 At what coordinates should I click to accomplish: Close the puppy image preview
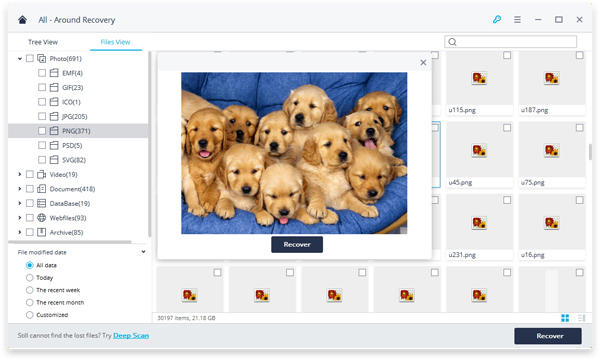pyautogui.click(x=423, y=62)
